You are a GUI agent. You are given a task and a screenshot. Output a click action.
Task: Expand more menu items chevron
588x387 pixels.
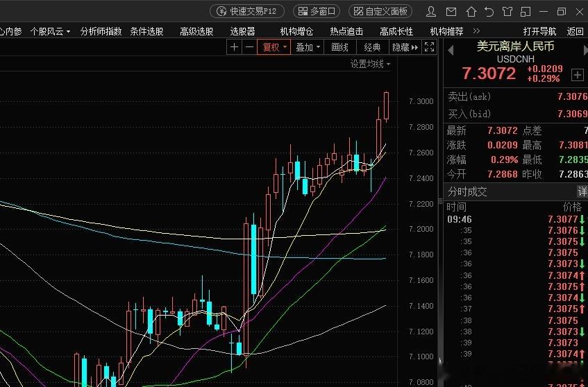coord(476,31)
